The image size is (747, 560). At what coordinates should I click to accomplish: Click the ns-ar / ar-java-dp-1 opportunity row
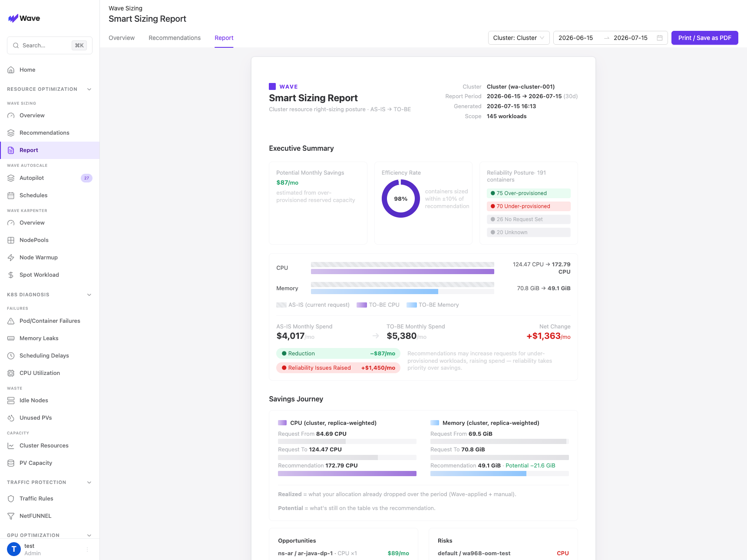344,553
